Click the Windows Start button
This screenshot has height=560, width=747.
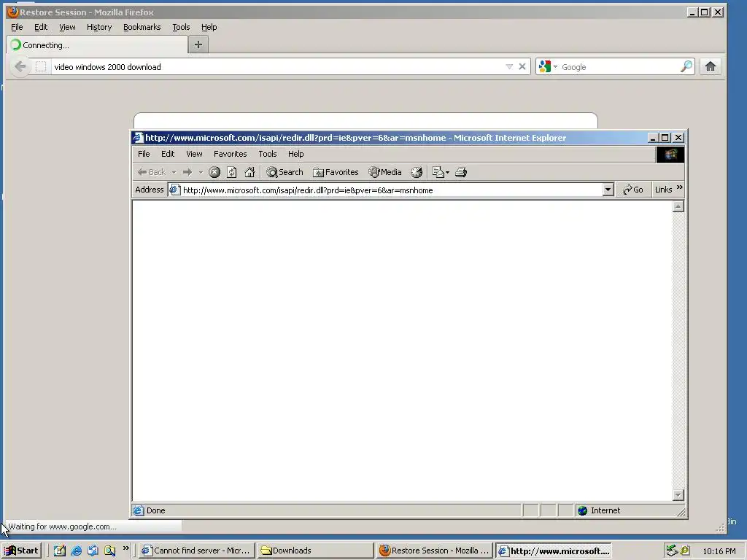pos(22,551)
